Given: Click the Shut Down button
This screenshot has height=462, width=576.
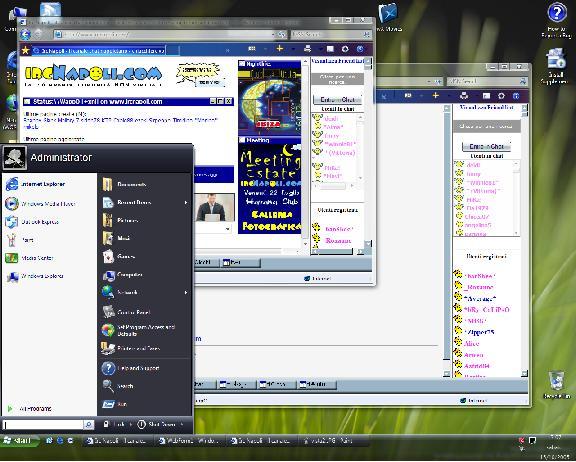Looking at the screenshot, I should (157, 424).
